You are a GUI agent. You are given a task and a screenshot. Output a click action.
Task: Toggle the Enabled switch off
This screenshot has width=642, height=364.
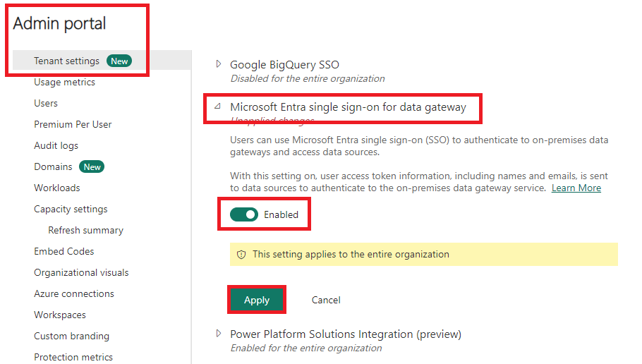(x=244, y=214)
